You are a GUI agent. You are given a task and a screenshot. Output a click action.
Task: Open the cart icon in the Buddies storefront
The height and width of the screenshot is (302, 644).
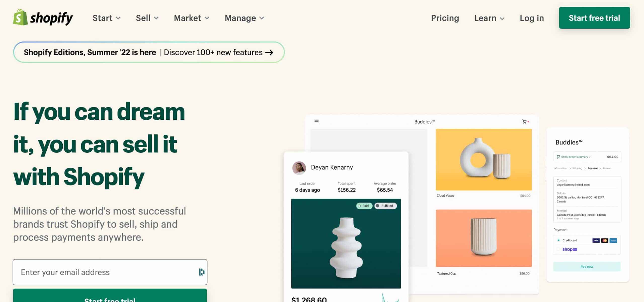tap(524, 121)
